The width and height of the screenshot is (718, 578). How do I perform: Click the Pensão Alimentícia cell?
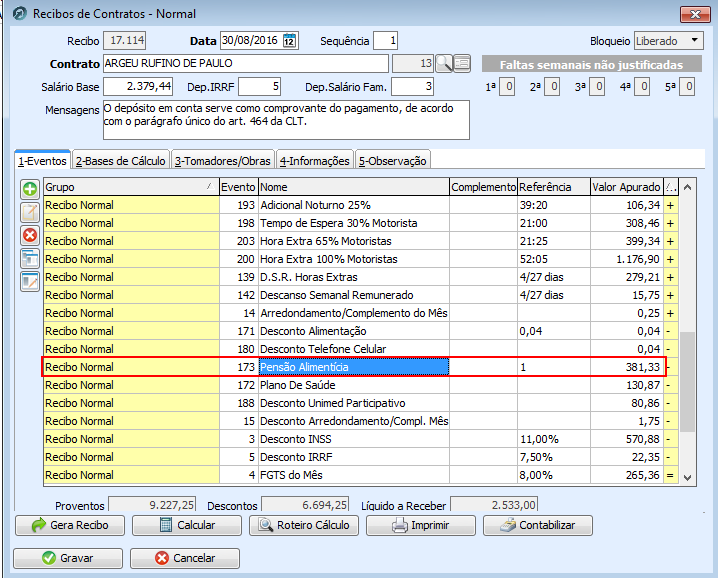(x=354, y=367)
